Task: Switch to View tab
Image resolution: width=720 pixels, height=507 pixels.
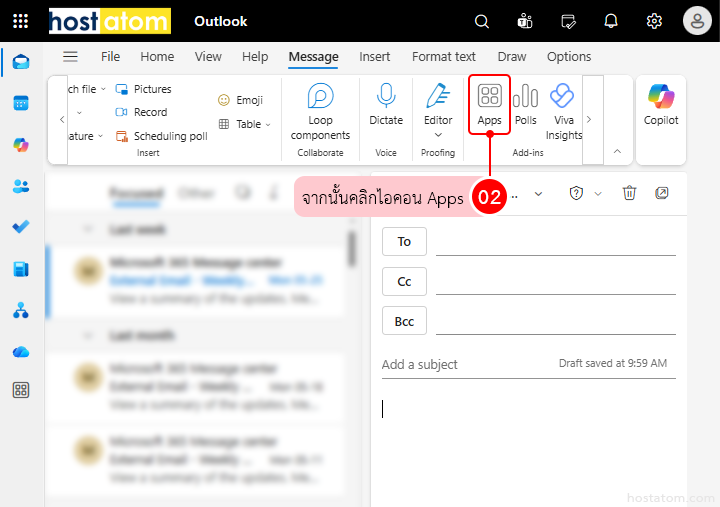Action: (208, 56)
